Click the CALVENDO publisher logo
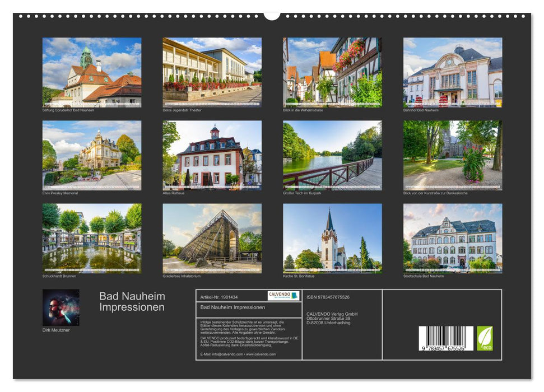Image resolution: width=544 pixels, height=392 pixels. (283, 296)
